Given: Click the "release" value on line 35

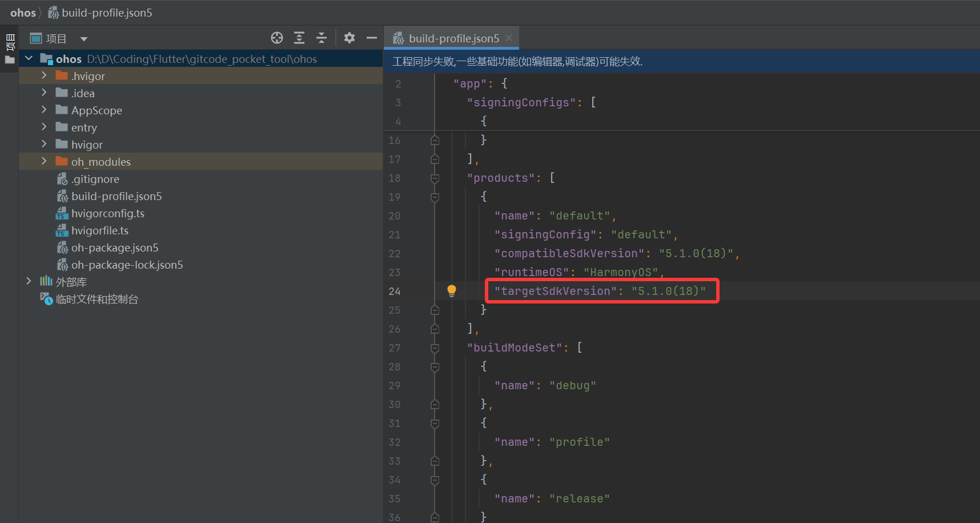Looking at the screenshot, I should pos(580,498).
